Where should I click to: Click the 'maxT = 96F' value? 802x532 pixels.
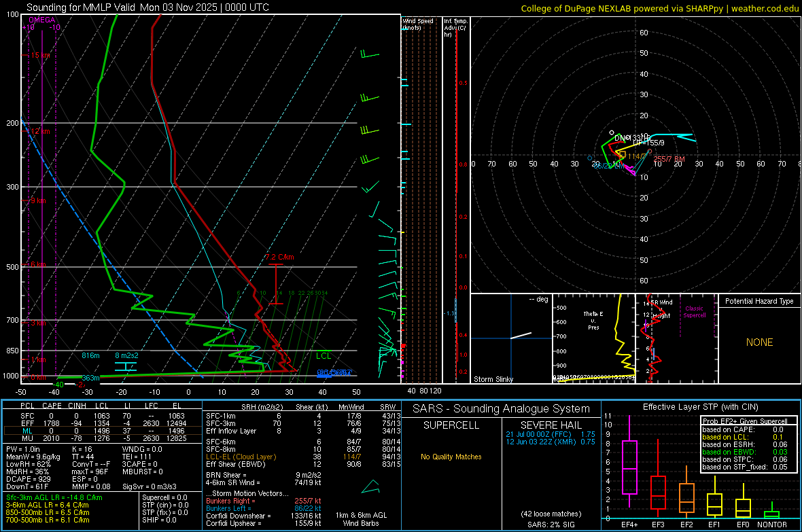tap(90, 472)
